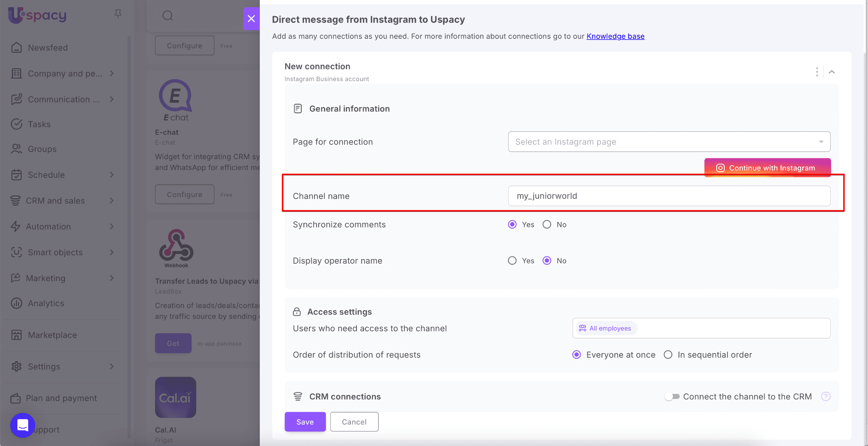Screen dimensions: 868x446
Task: Go to Marketplace in the sidebar
Action: point(52,335)
